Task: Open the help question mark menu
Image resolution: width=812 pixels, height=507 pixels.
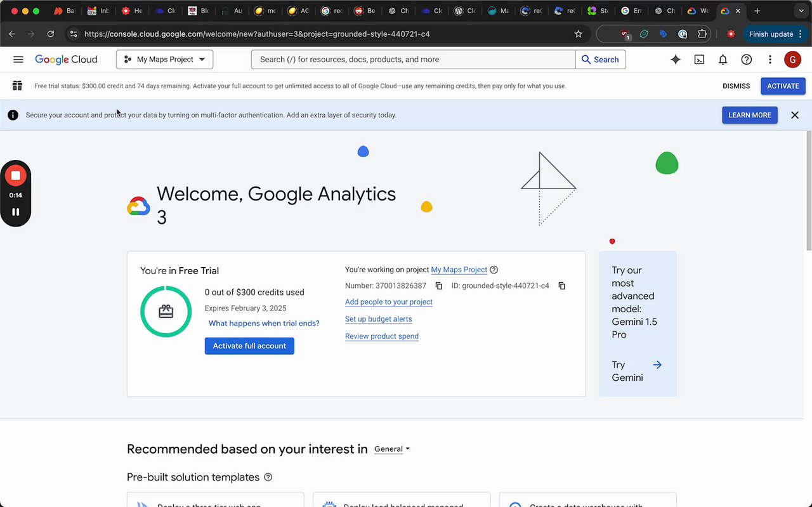Action: pyautogui.click(x=747, y=60)
